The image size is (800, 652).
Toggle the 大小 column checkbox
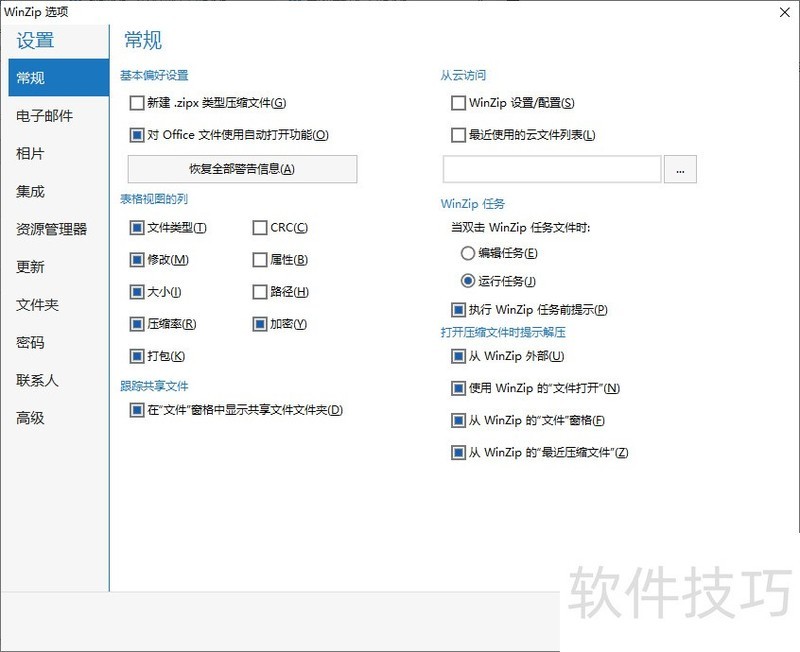tap(137, 292)
